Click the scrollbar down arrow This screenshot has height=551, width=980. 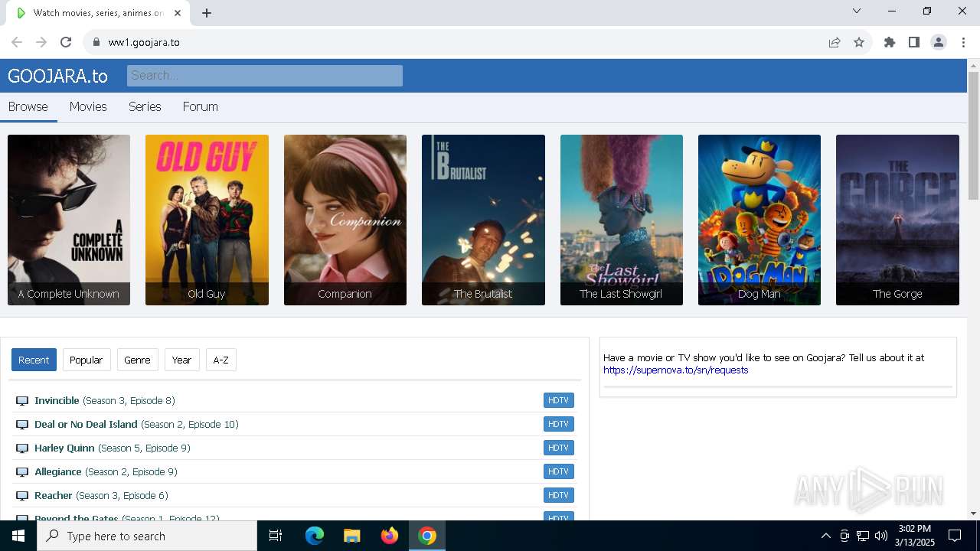click(x=973, y=514)
